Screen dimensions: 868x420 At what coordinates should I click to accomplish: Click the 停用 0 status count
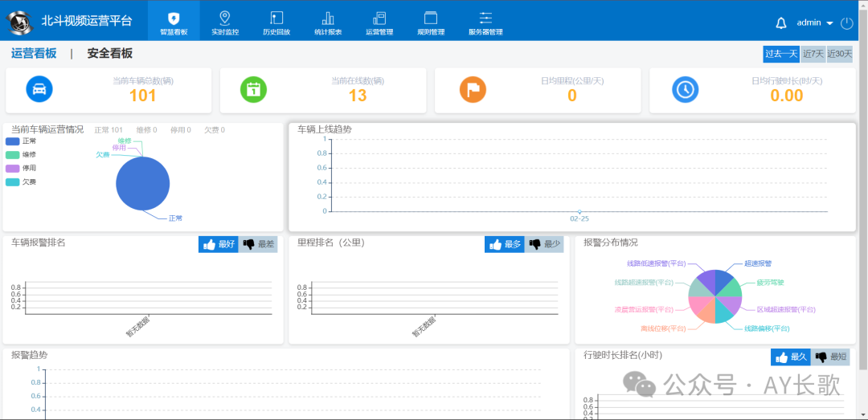(181, 130)
